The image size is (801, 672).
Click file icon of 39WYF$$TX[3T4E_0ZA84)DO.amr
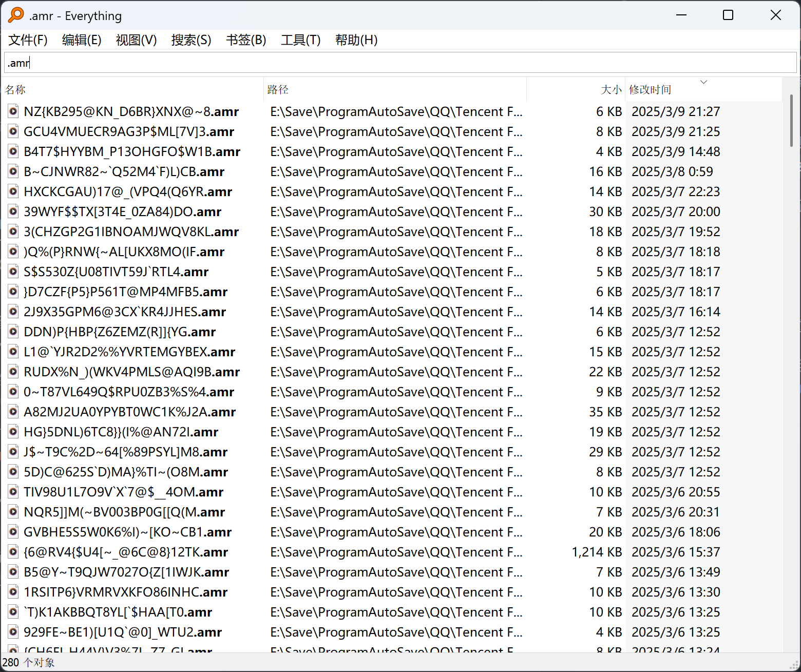pos(13,212)
